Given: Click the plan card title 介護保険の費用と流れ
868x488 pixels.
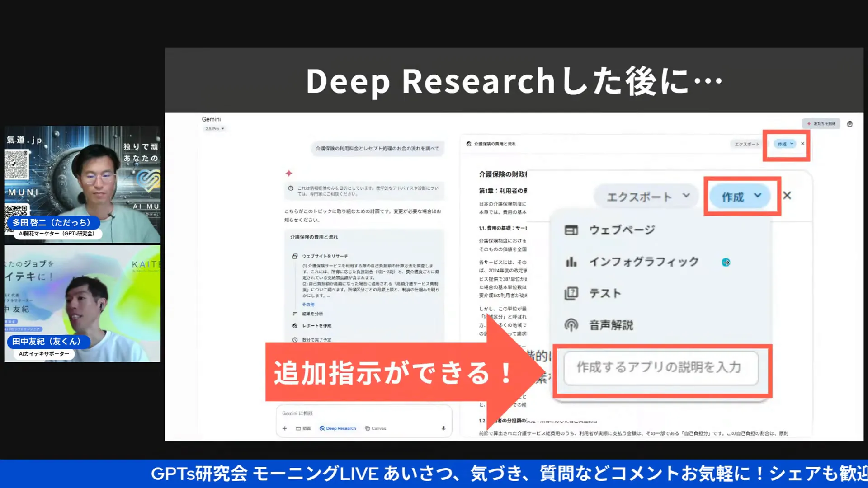Looking at the screenshot, I should pyautogui.click(x=314, y=237).
